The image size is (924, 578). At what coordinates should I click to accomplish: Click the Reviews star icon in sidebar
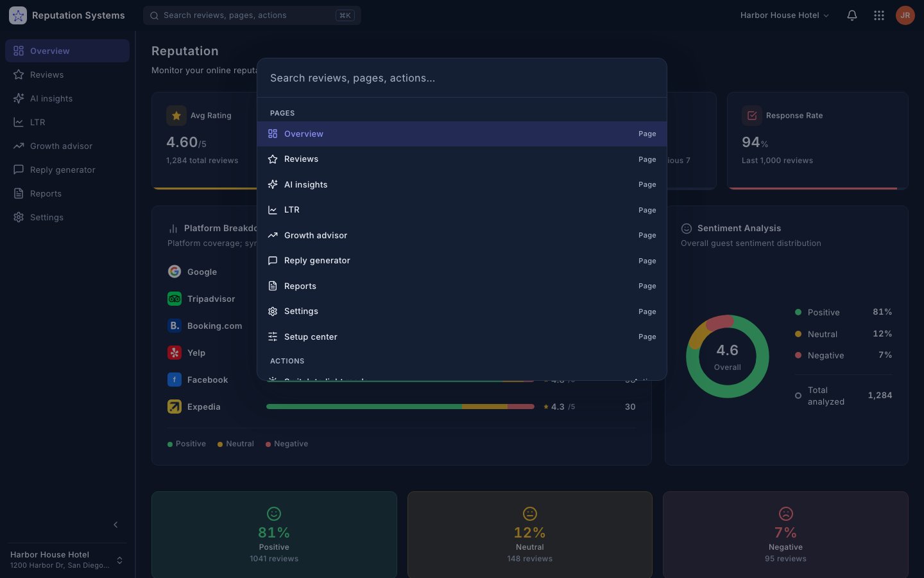(x=19, y=74)
